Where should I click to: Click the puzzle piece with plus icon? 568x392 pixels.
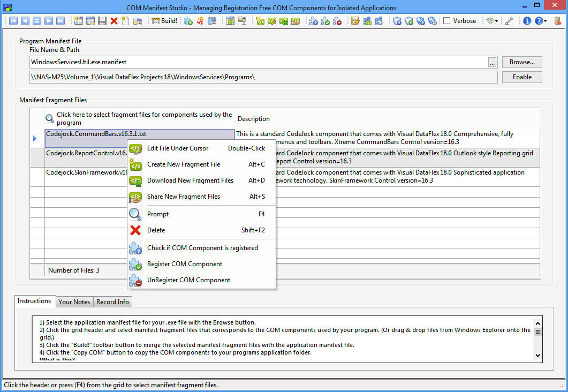(x=188, y=21)
